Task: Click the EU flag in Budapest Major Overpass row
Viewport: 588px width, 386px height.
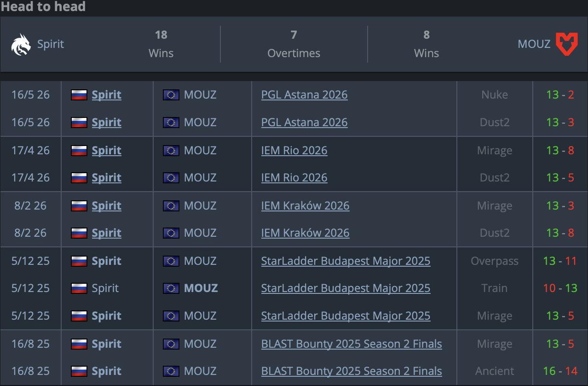Action: 171,261
